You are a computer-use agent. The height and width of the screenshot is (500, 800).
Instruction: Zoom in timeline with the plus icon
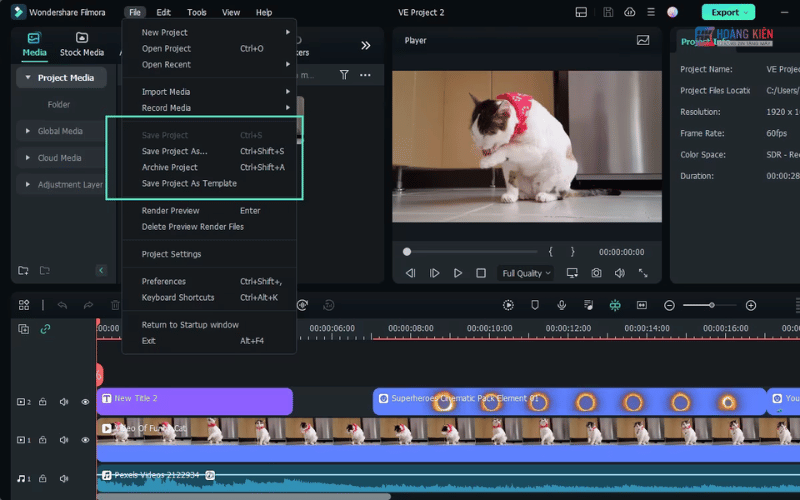(751, 305)
